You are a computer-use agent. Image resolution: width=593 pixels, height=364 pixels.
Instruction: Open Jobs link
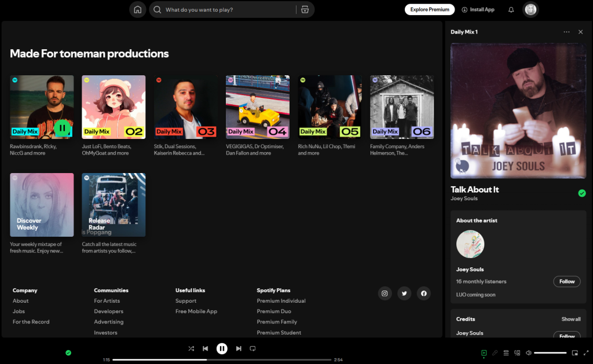[19, 311]
